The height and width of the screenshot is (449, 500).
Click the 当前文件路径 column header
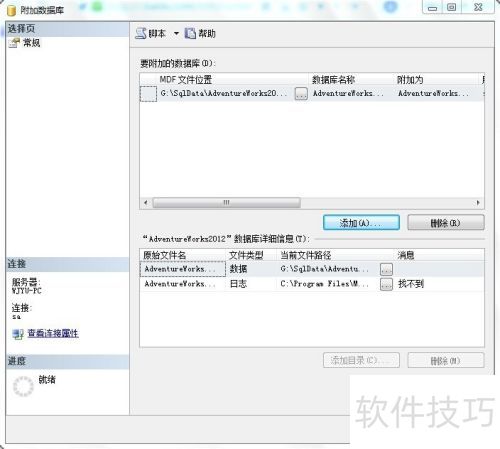[x=306, y=255]
